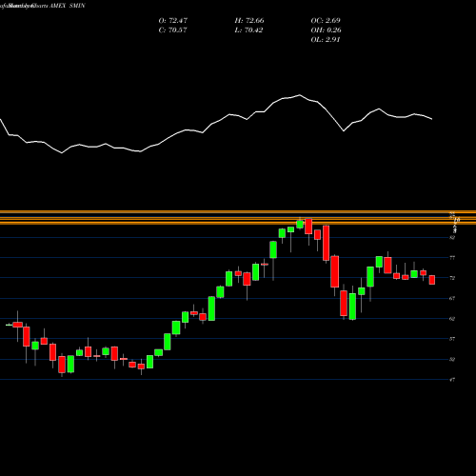Click the 57 price axis label
Screen dimensions: 476x476
pos(453,339)
